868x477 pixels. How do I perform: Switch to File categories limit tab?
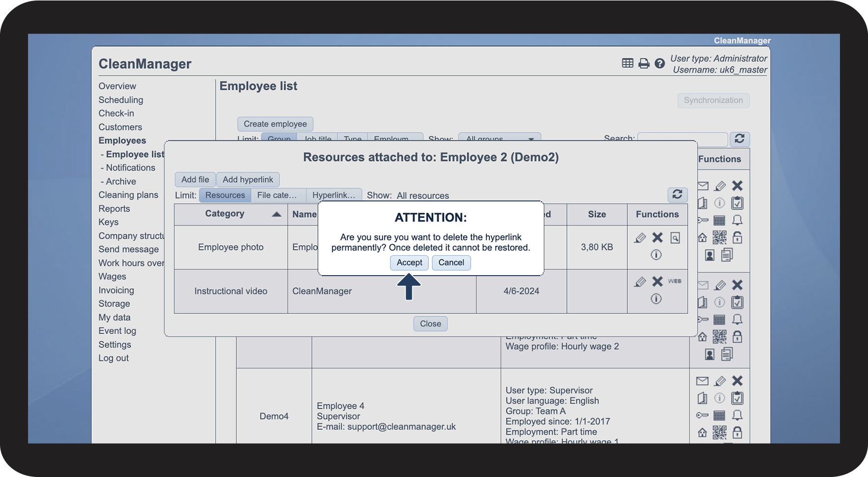(x=278, y=195)
